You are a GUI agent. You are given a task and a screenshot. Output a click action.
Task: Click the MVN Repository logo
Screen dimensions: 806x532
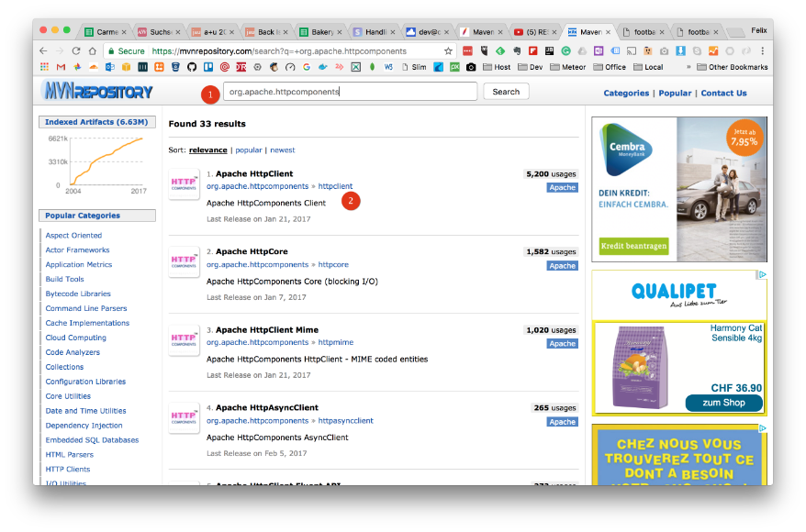(97, 92)
